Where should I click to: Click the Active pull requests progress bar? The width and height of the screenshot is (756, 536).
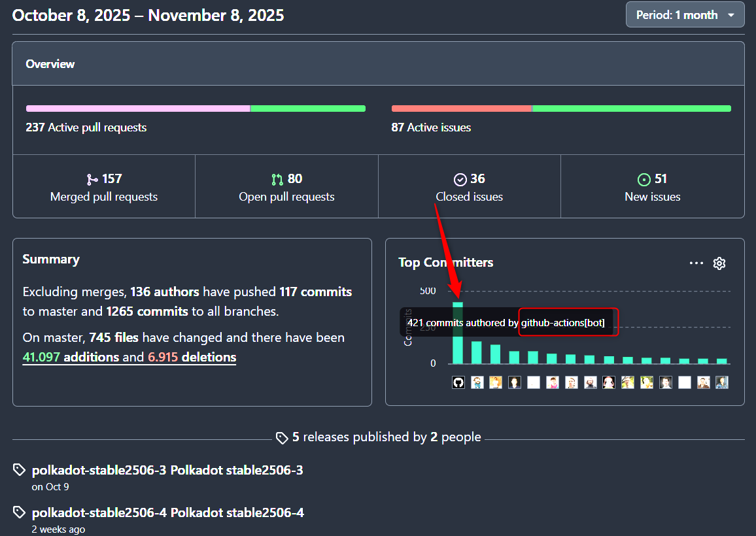(195, 109)
